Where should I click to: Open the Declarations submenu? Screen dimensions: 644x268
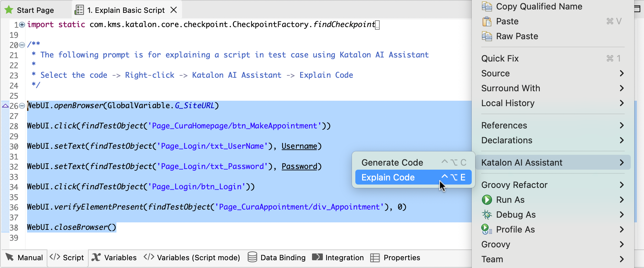552,140
